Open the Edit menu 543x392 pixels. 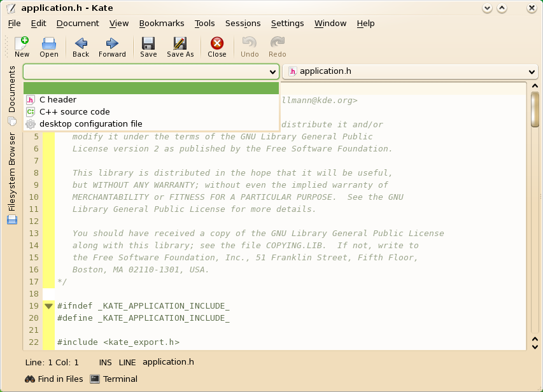click(x=38, y=24)
